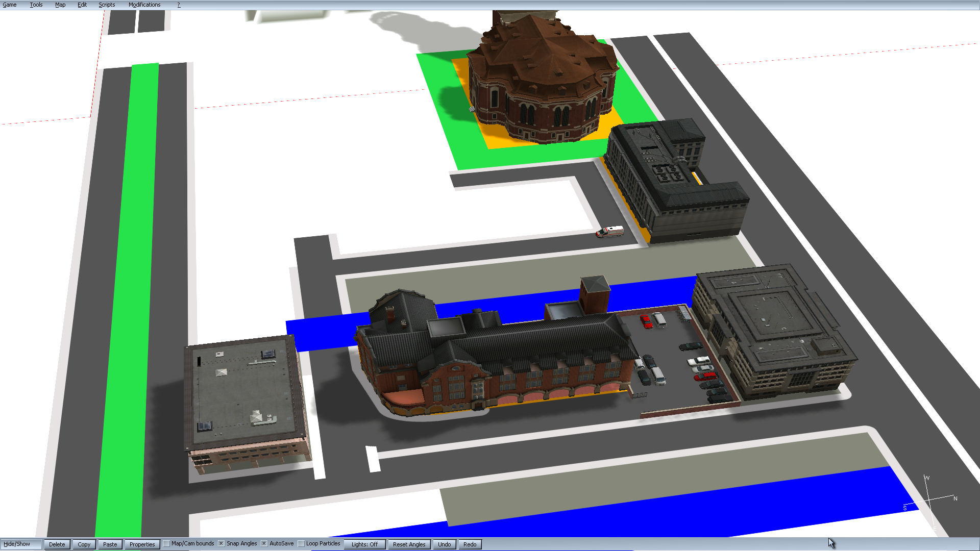Click the Paste button
The image size is (980, 551).
point(110,544)
